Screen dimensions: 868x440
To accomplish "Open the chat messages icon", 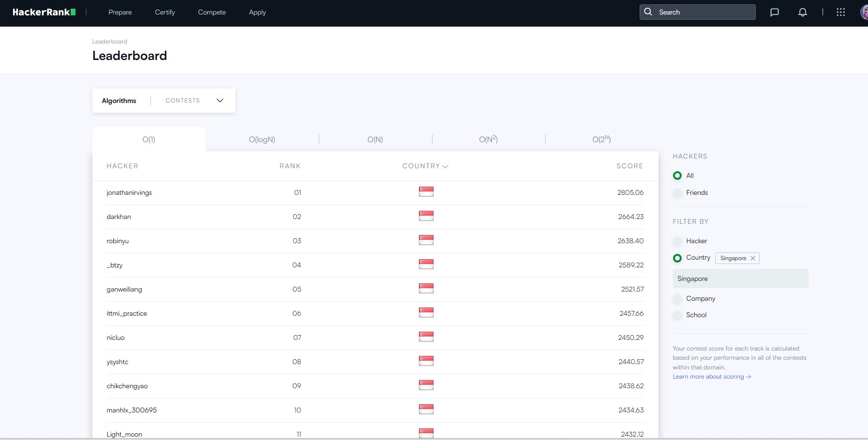I will click(x=774, y=12).
